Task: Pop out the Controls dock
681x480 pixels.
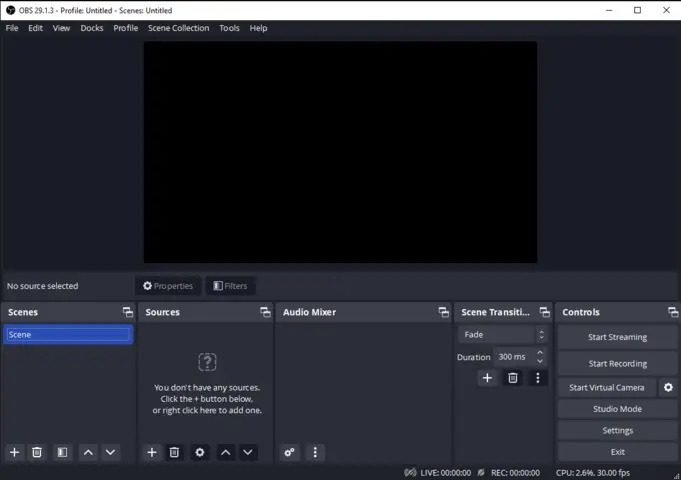Action: [673, 312]
